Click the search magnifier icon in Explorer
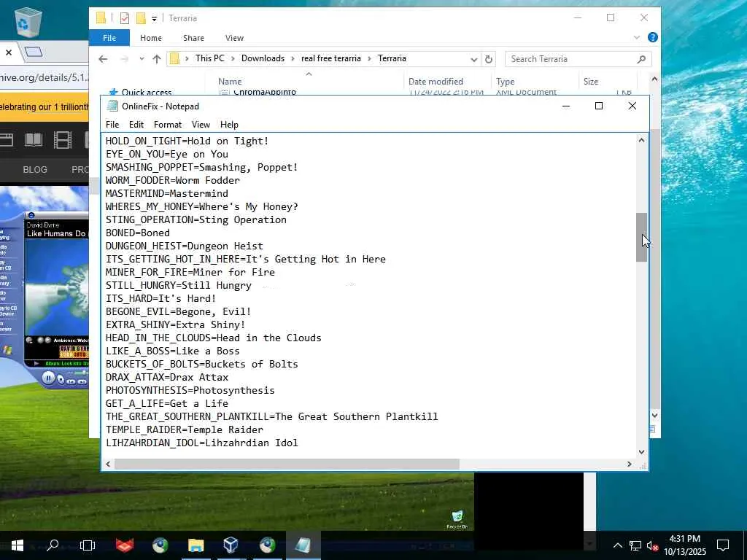This screenshot has height=560, width=747. [642, 59]
